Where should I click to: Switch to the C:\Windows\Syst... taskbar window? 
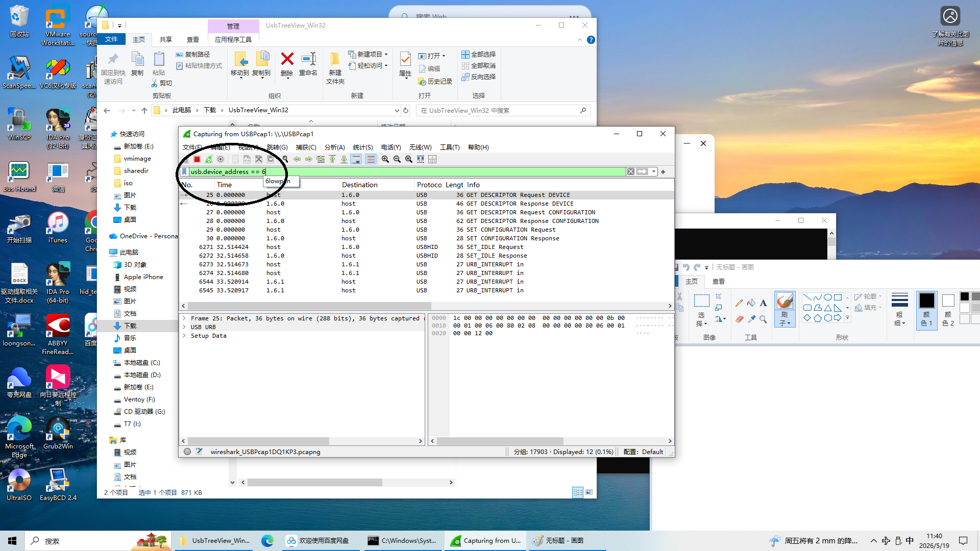pos(403,541)
